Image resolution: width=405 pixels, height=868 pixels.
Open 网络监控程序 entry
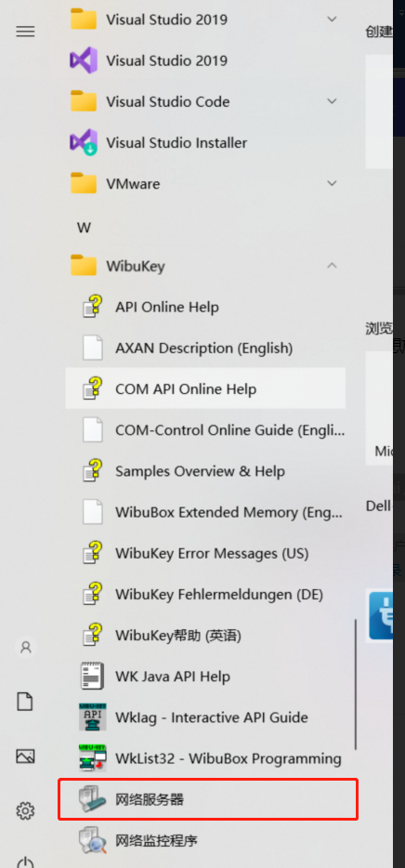pyautogui.click(x=205, y=840)
